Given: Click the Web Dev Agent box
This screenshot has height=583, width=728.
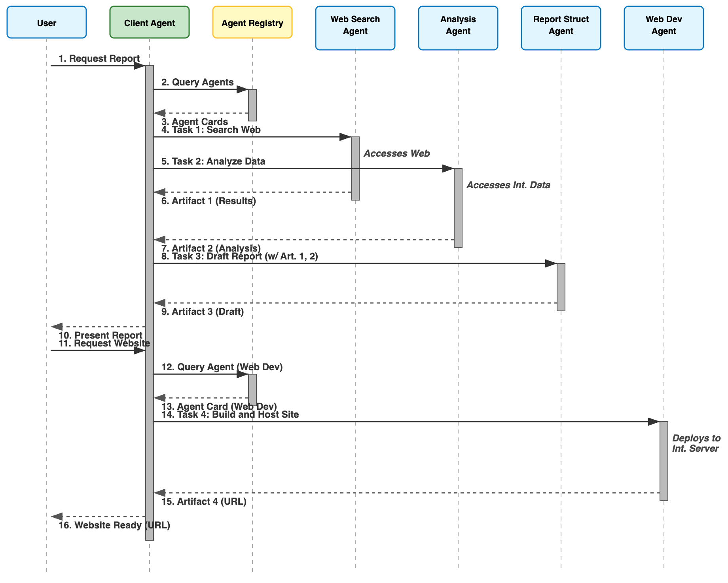Looking at the screenshot, I should point(664,28).
